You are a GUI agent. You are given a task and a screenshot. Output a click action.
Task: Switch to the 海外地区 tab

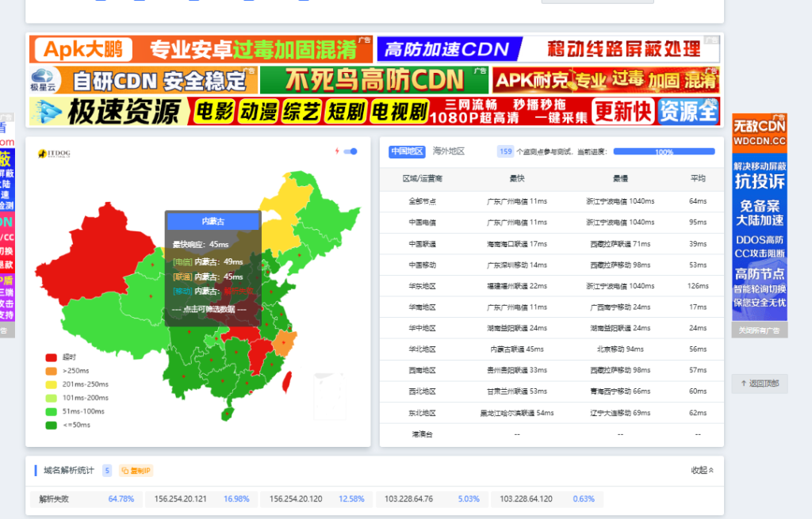pos(449,151)
